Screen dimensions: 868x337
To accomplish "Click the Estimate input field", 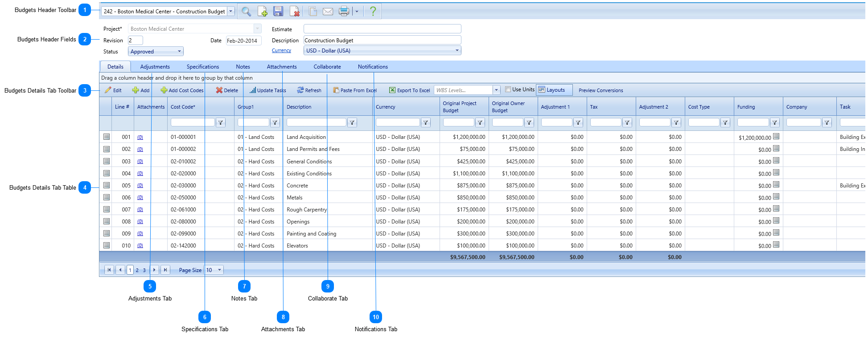I will pos(382,29).
